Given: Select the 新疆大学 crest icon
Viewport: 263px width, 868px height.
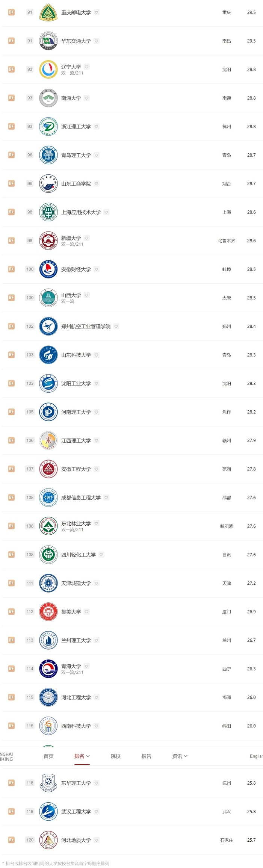Looking at the screenshot, I should [48, 240].
